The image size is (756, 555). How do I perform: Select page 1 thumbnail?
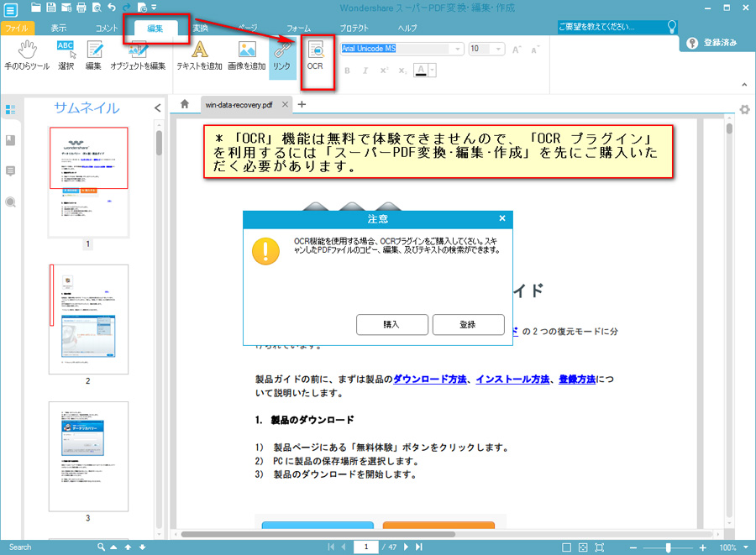pos(89,182)
